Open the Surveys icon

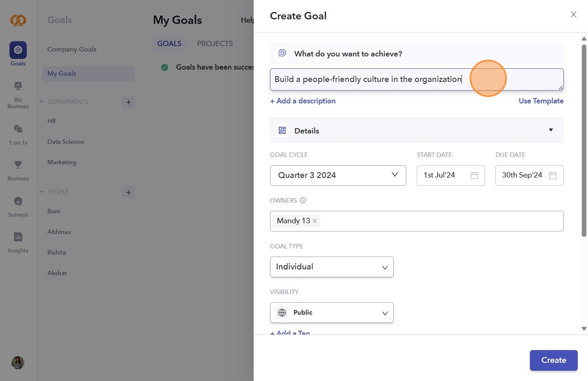click(18, 201)
